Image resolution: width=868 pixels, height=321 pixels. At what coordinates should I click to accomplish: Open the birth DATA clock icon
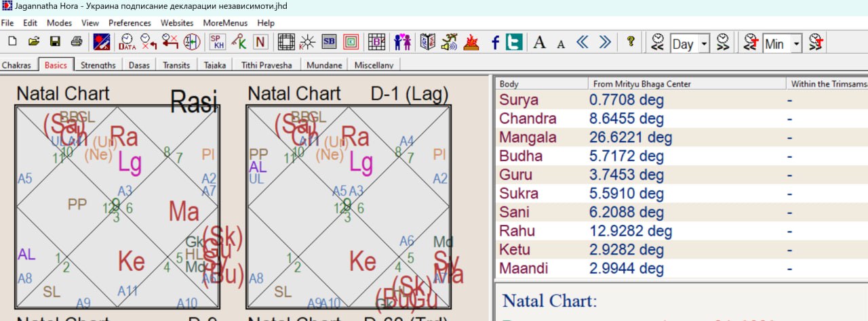pyautogui.click(x=126, y=42)
